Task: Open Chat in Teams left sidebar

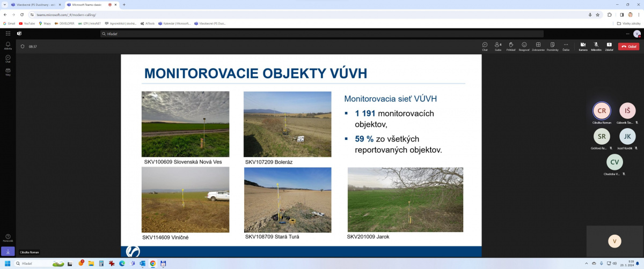Action: point(8,58)
